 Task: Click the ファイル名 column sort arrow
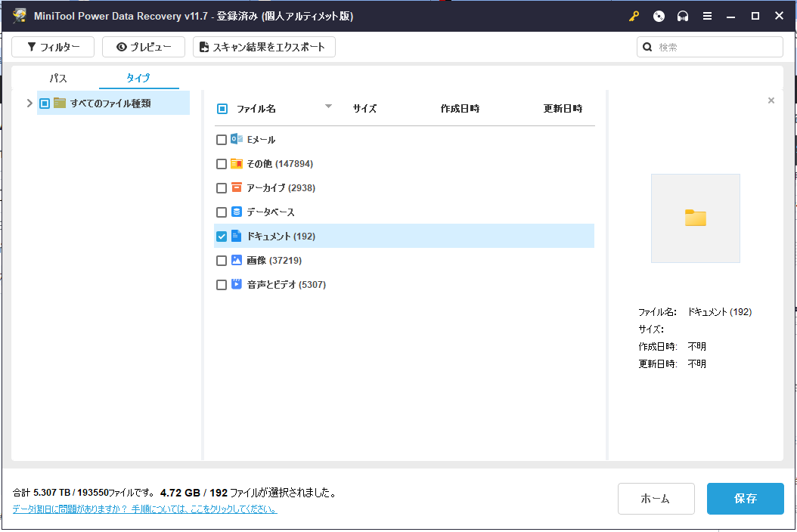pos(328,107)
